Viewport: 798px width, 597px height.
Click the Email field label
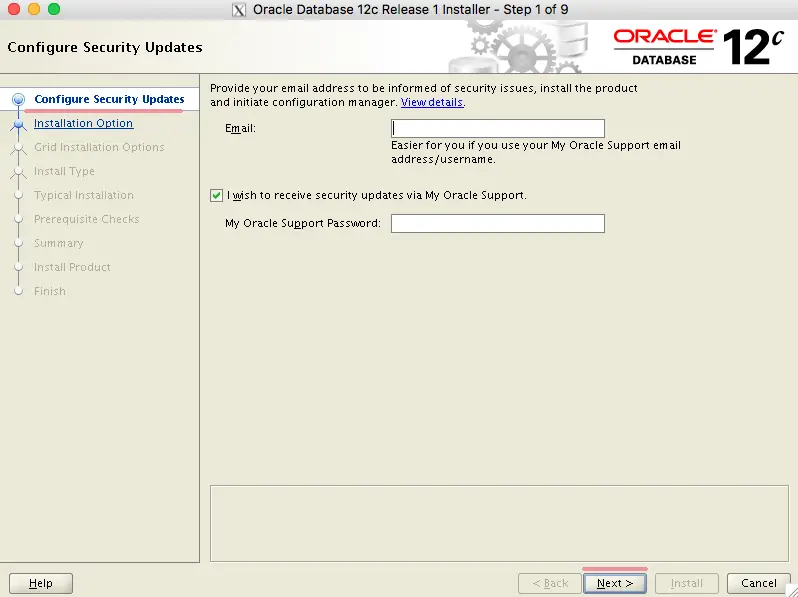(x=240, y=128)
